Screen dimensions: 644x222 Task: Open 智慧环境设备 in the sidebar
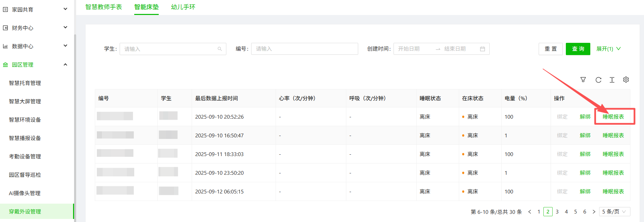[x=25, y=120]
